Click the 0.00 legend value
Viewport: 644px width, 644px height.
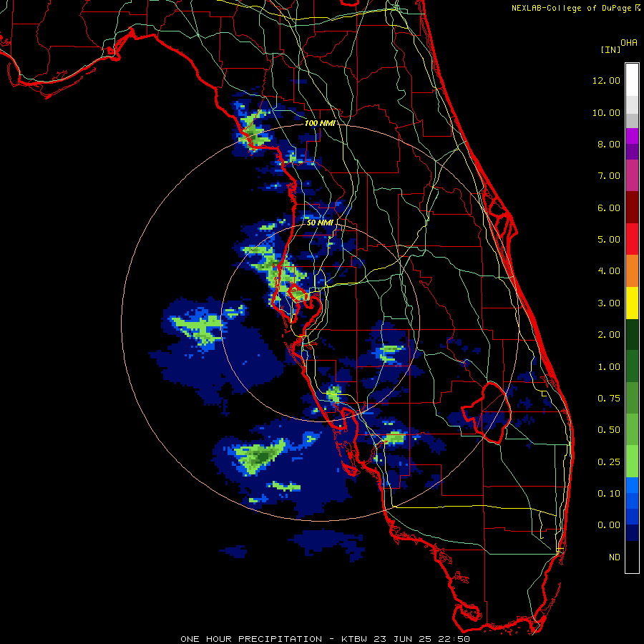coord(609,525)
